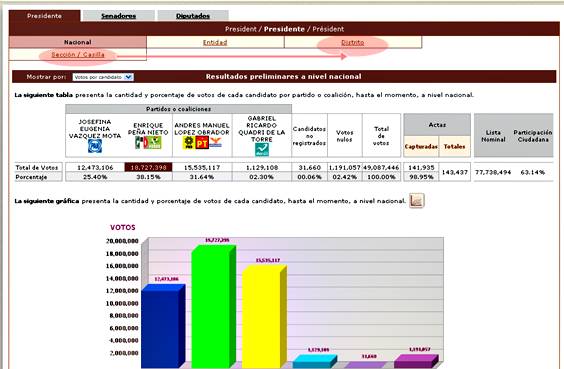Click the 31,660 unregistered candidates cell
564x369 pixels.
(x=309, y=167)
